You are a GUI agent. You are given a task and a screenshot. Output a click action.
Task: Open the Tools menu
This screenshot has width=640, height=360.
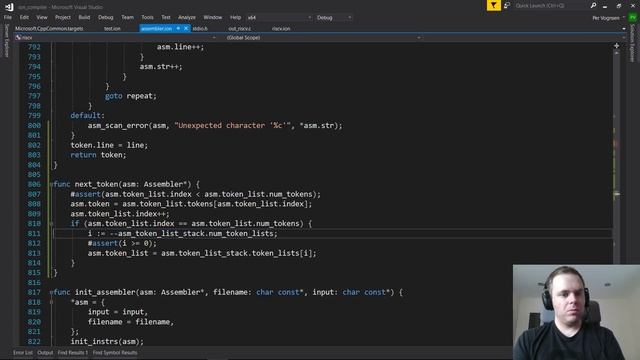(x=147, y=18)
